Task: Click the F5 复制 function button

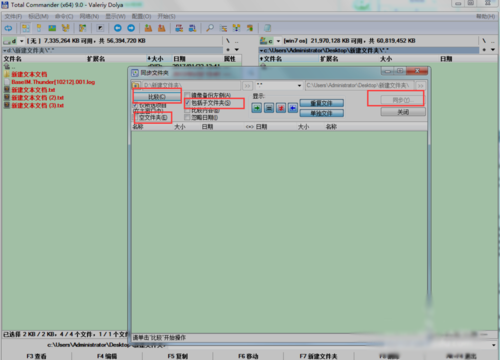Action: [178, 356]
